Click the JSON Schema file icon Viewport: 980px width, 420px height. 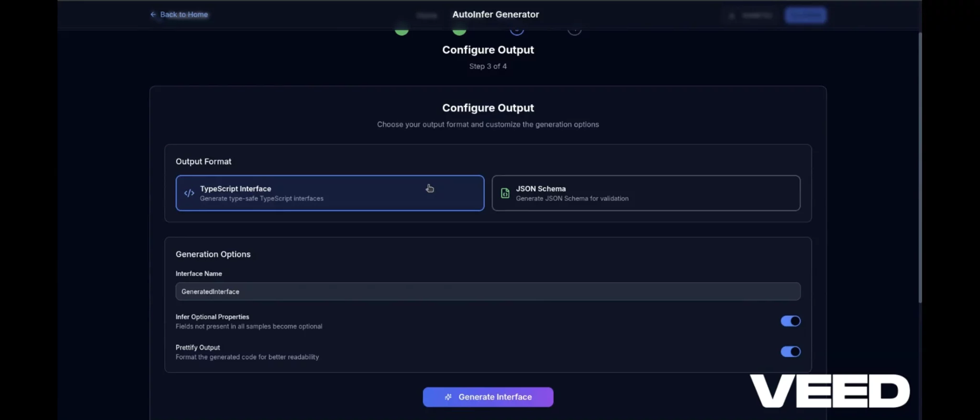[505, 193]
